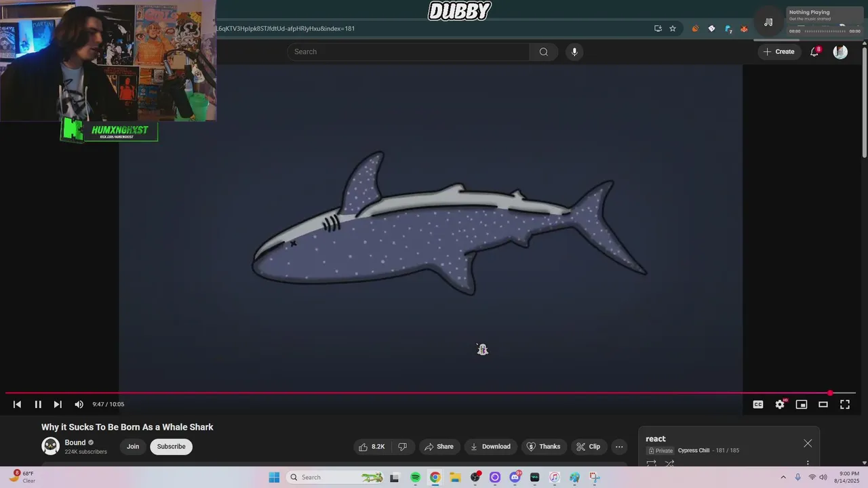The height and width of the screenshot is (488, 868).
Task: Dislike the video with thumbs-down
Action: pos(403,447)
